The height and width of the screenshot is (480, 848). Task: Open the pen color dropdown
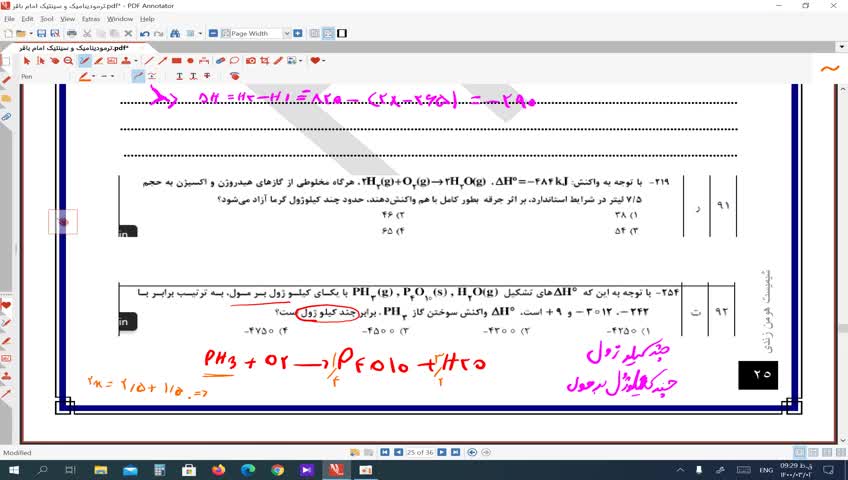tap(94, 76)
